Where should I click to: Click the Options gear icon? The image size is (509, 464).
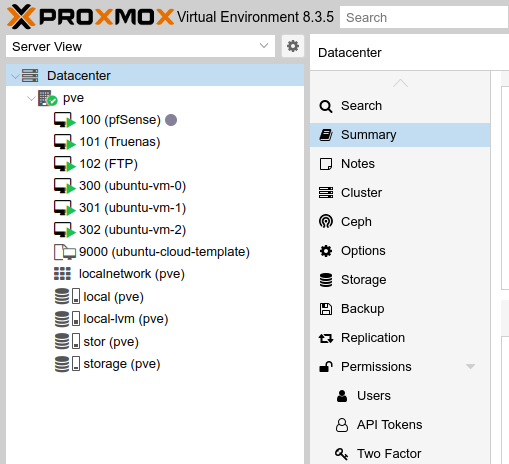(326, 251)
